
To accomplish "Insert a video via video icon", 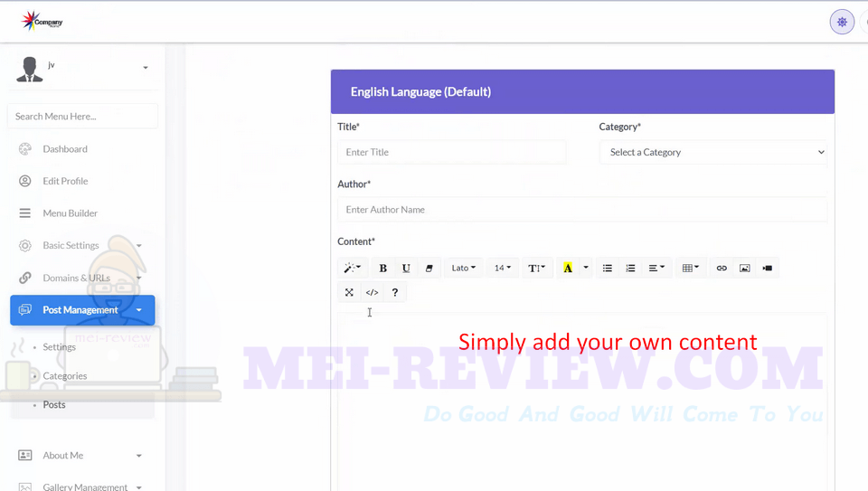I will [768, 268].
